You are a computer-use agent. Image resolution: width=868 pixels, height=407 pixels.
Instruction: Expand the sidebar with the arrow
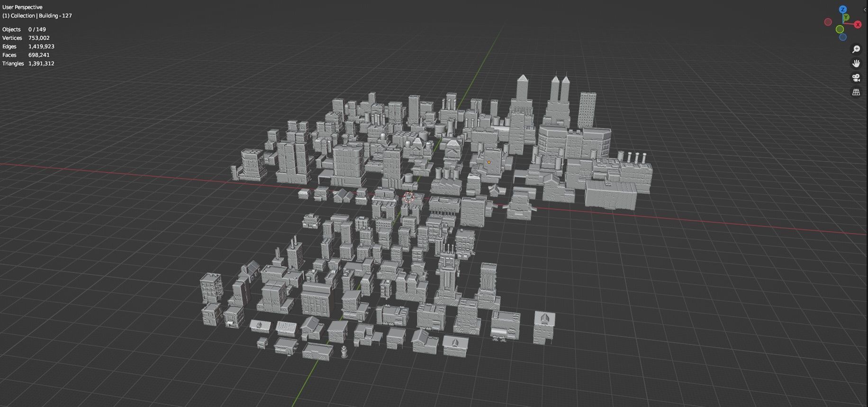click(865, 9)
